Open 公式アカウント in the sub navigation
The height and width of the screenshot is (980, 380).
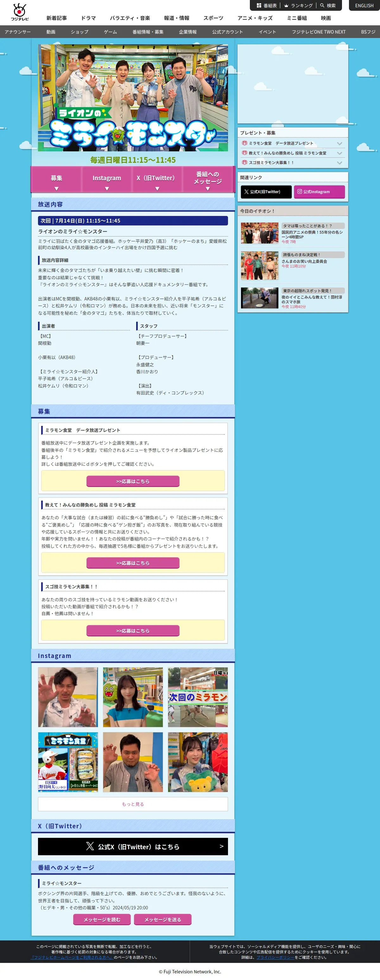[x=227, y=32]
